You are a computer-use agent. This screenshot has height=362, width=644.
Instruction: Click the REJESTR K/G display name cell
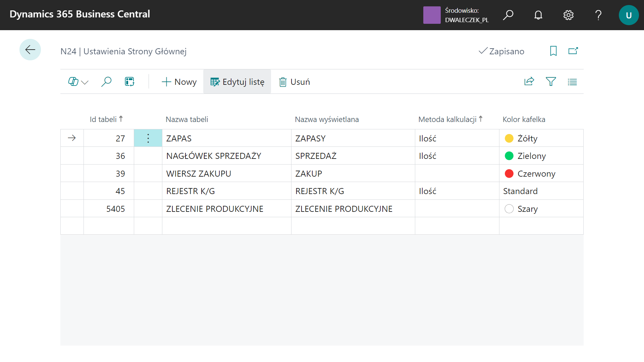[x=353, y=191]
